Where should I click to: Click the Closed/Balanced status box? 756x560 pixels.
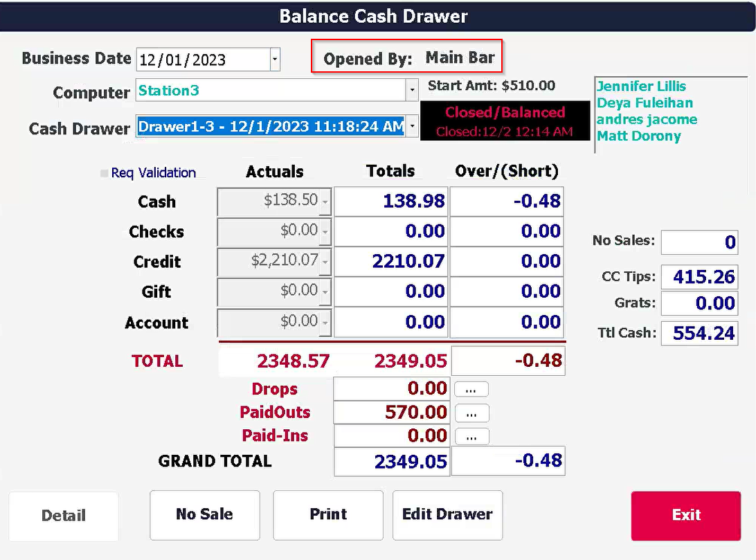tap(505, 121)
